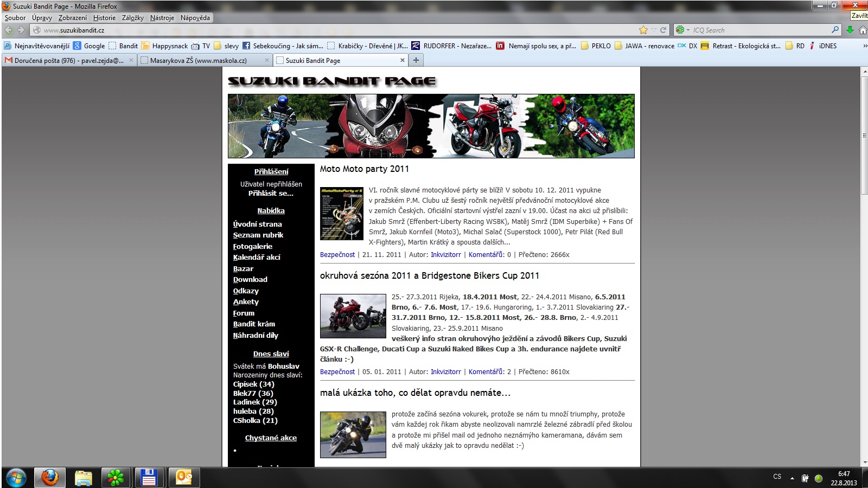The width and height of the screenshot is (868, 488).
Task: Reload the page with the refresh icon
Action: click(663, 30)
